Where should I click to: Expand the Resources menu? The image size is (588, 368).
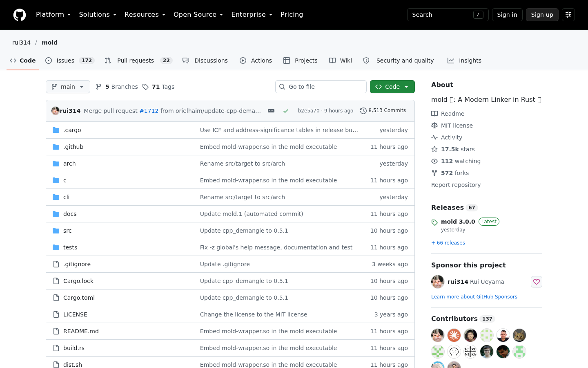pyautogui.click(x=145, y=15)
